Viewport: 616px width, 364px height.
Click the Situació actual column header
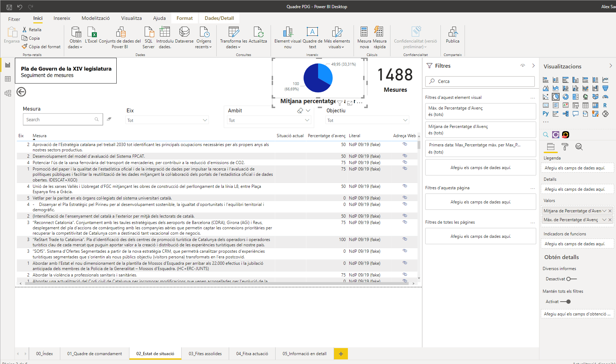pyautogui.click(x=290, y=136)
